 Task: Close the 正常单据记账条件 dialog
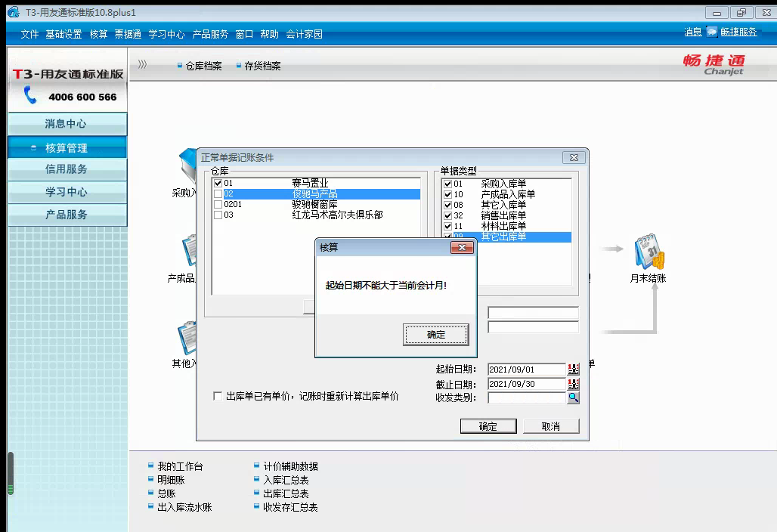tap(574, 157)
